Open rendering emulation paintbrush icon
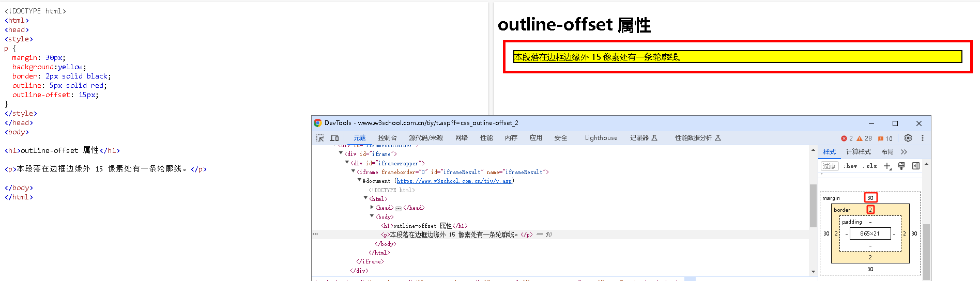 [901, 166]
